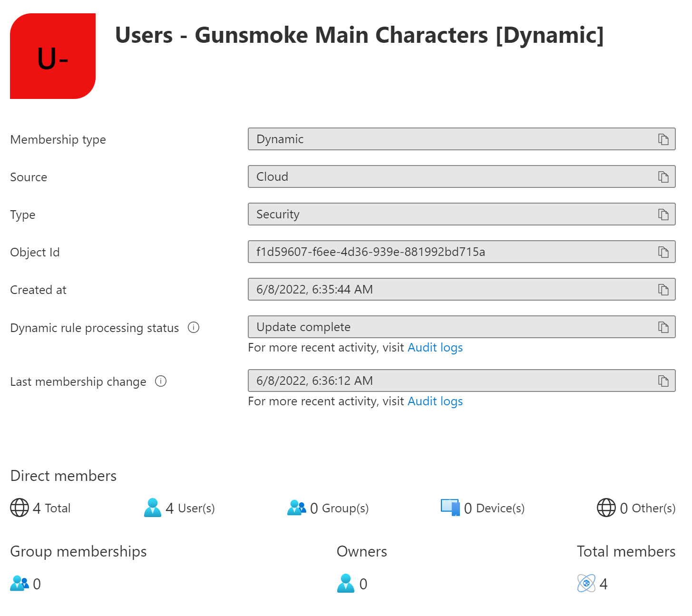Copy the Source value Cloud
The width and height of the screenshot is (692, 616).
663,176
